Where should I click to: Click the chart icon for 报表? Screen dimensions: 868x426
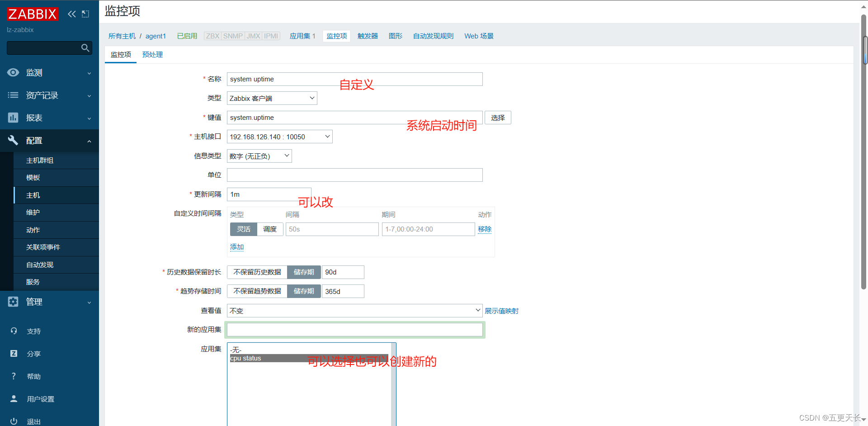(x=13, y=118)
